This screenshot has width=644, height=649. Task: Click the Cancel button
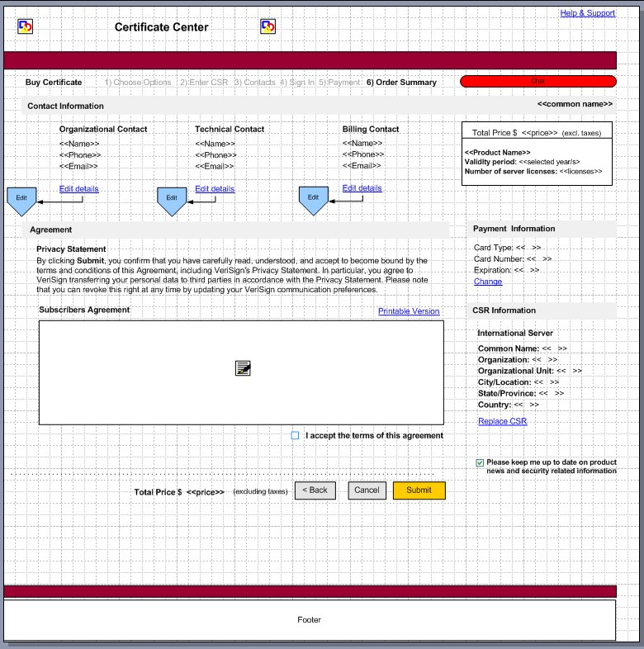pyautogui.click(x=367, y=490)
